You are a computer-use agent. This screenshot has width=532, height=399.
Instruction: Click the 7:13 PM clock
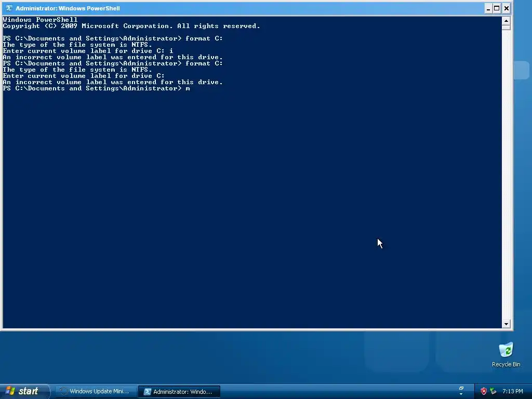(513, 391)
